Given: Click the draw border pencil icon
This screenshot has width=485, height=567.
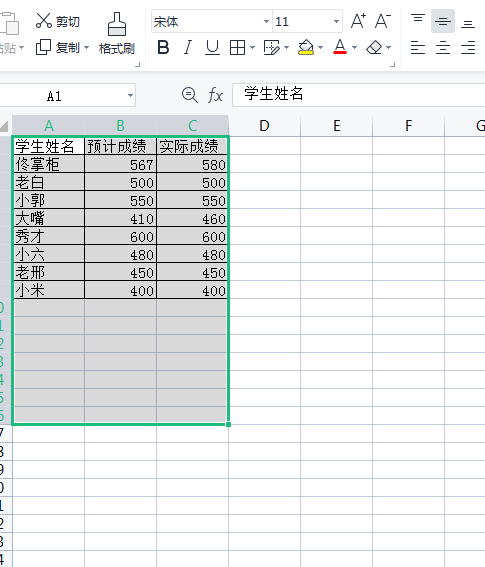Looking at the screenshot, I should (x=272, y=47).
